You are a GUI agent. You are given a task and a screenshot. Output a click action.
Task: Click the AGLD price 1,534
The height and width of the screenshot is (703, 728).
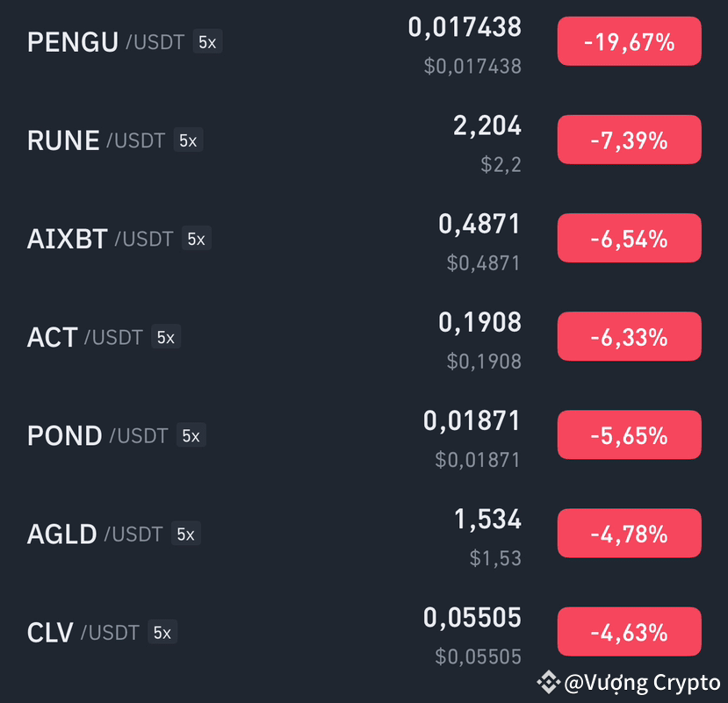[487, 520]
